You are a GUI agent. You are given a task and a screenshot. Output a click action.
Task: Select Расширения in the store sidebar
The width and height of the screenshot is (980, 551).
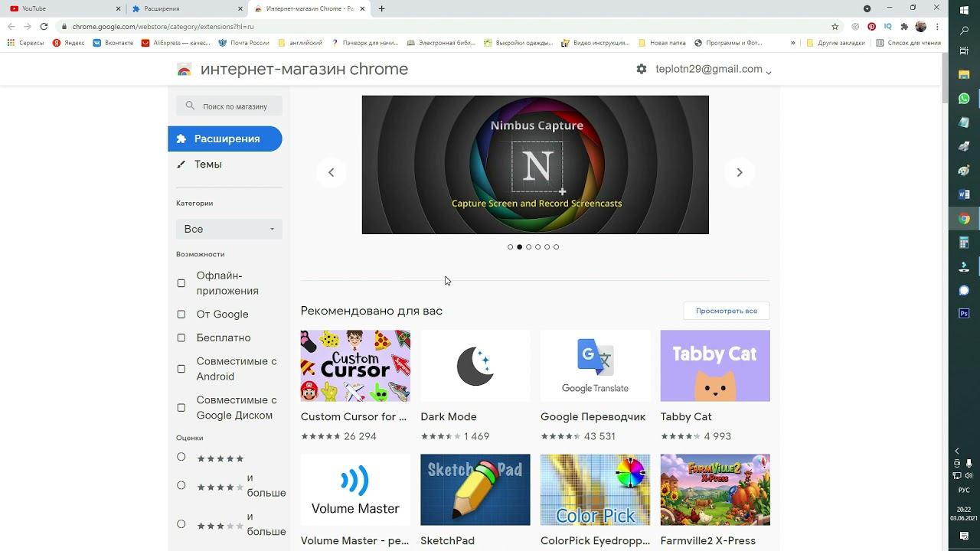coord(225,139)
